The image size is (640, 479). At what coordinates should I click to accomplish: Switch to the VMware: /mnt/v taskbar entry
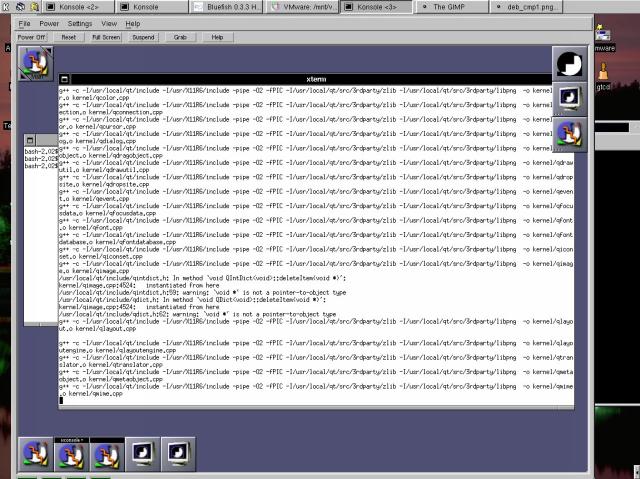coord(302,7)
